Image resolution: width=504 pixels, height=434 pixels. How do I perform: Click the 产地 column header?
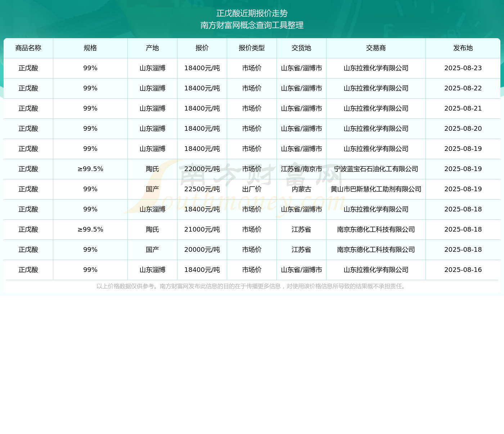point(153,48)
